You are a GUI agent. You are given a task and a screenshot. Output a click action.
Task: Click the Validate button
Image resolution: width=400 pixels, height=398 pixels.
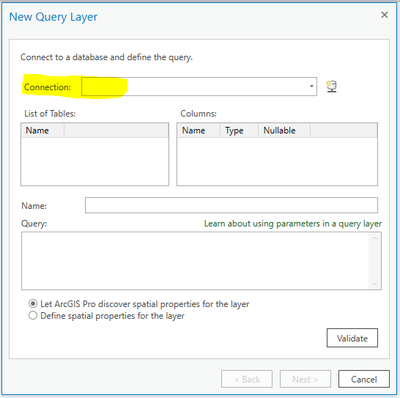pos(352,338)
